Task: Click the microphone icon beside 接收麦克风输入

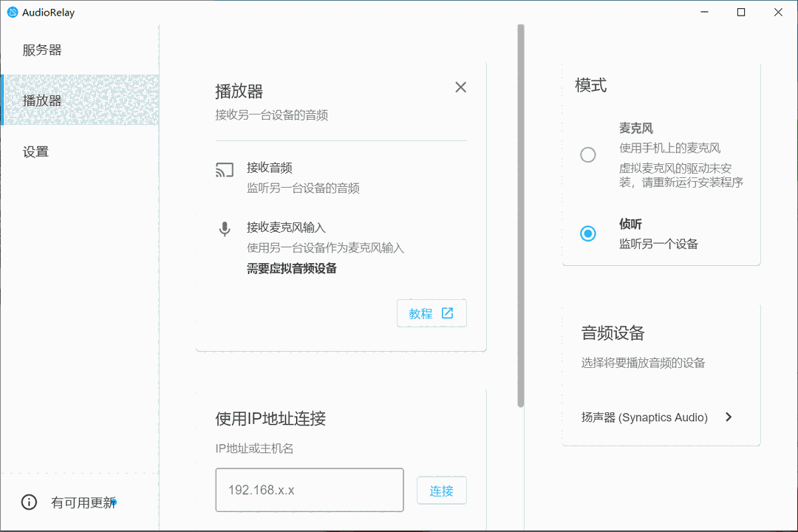Action: coord(225,229)
